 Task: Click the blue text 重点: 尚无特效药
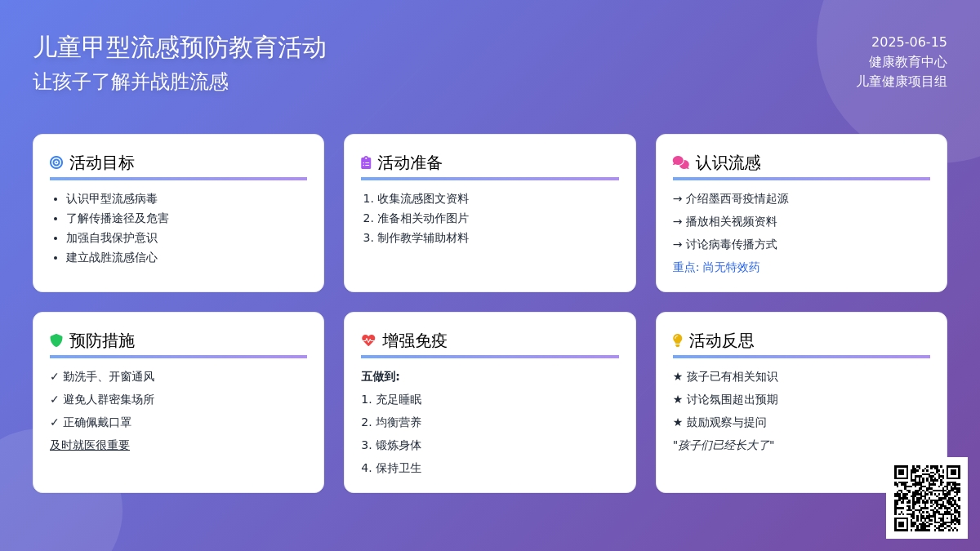716,267
